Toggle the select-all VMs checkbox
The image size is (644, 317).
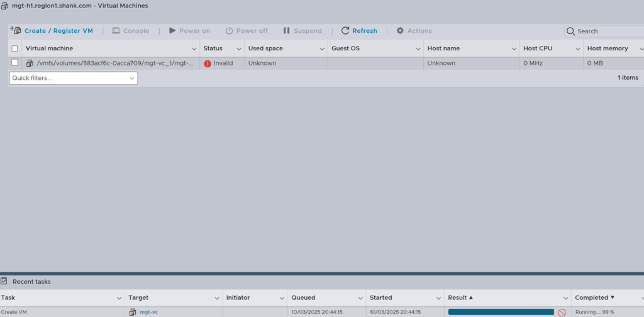15,48
